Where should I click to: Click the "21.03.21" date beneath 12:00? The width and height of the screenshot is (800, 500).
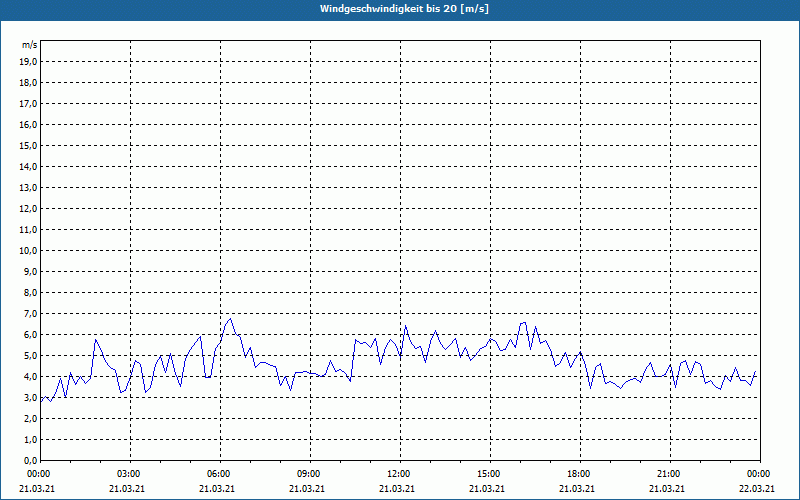396,488
